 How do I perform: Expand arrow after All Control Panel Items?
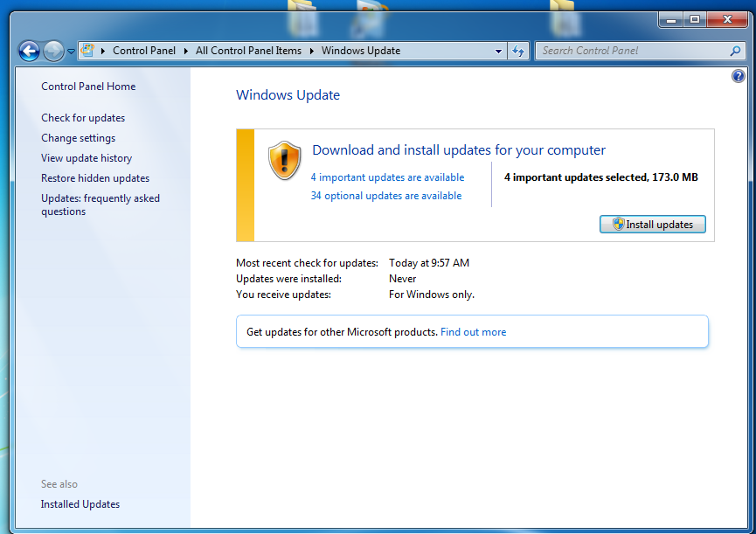point(311,51)
